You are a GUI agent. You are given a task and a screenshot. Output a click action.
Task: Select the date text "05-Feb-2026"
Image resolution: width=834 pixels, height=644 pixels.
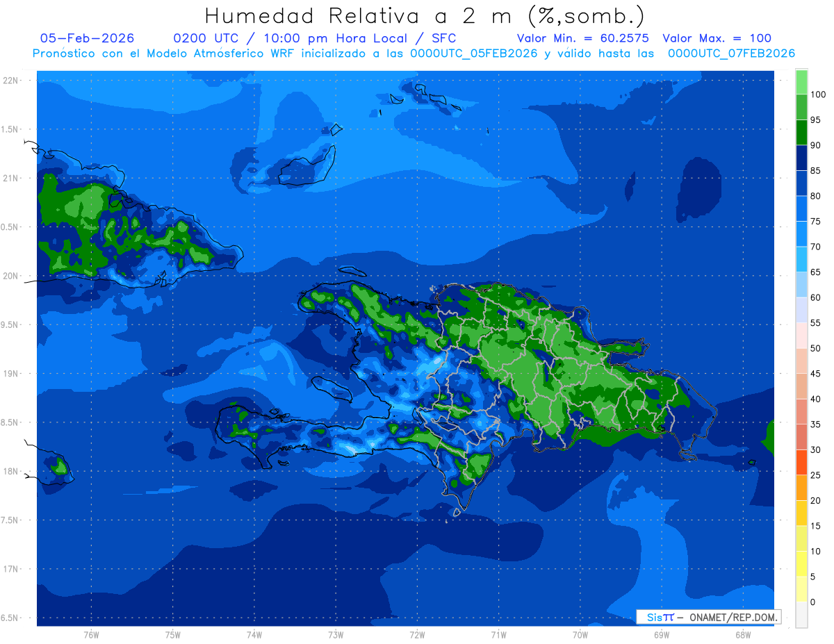coord(88,38)
